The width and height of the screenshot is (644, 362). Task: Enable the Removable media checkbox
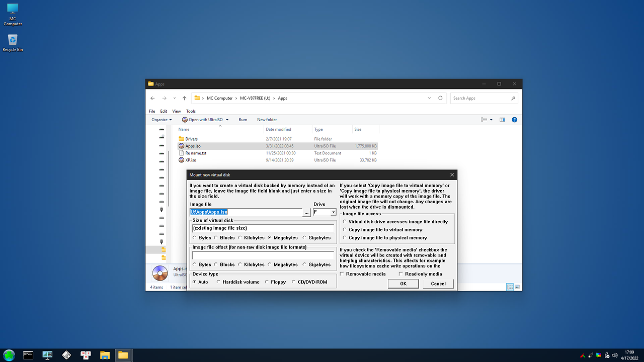coord(363,274)
